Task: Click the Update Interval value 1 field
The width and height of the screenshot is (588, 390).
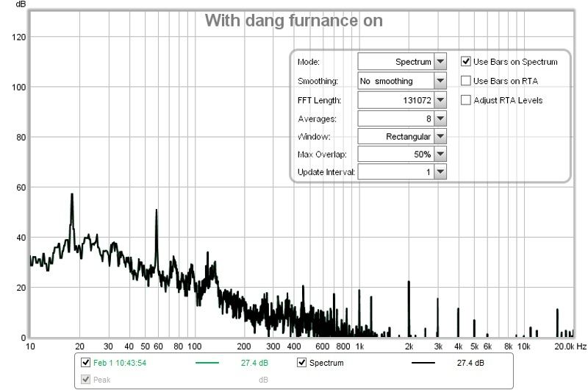Action: [396, 172]
